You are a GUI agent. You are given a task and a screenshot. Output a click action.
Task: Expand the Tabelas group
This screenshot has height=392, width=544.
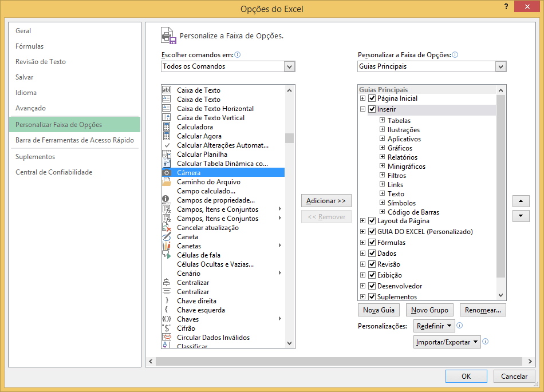click(x=382, y=121)
